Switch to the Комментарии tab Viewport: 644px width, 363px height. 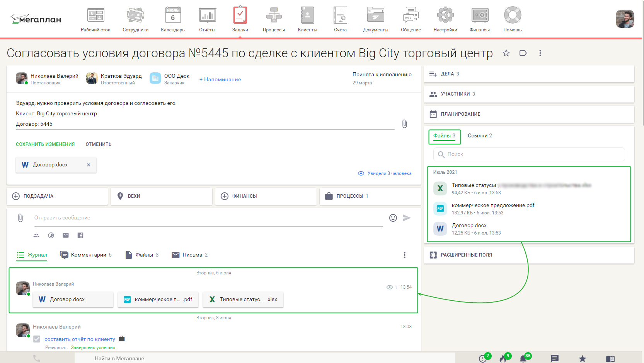[x=86, y=255]
